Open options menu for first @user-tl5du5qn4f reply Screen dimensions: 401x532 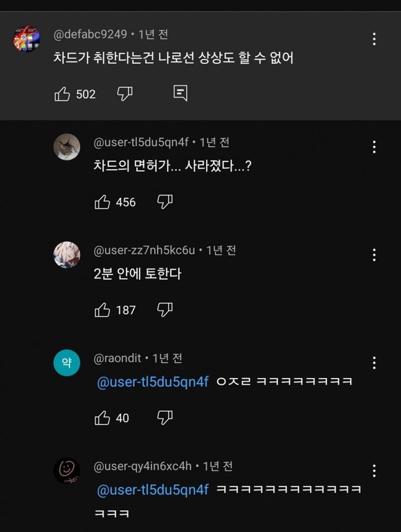click(374, 147)
